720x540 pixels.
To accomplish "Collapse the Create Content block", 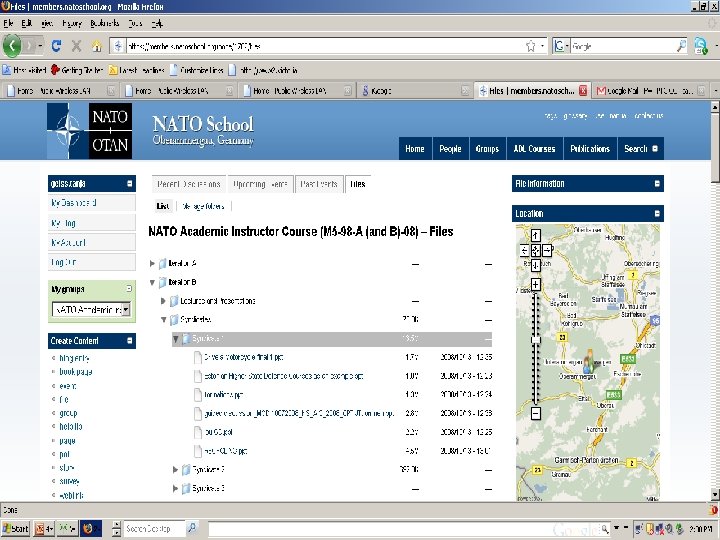I will pyautogui.click(x=129, y=341).
